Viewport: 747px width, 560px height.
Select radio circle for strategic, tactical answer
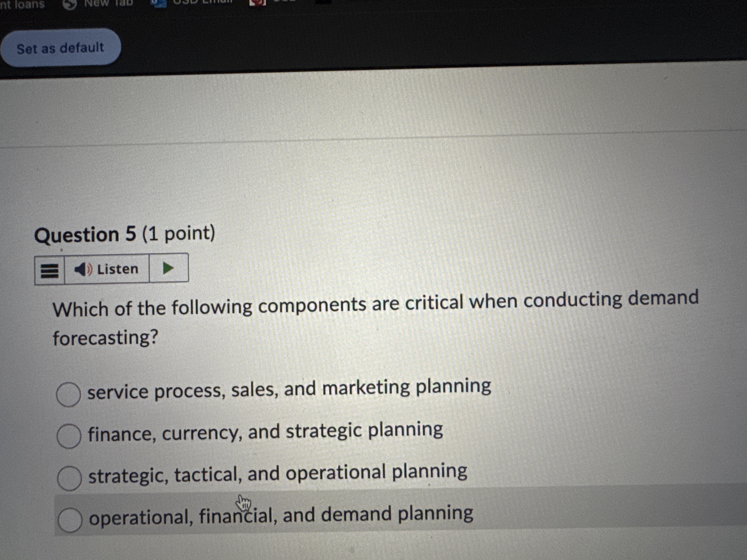(69, 478)
